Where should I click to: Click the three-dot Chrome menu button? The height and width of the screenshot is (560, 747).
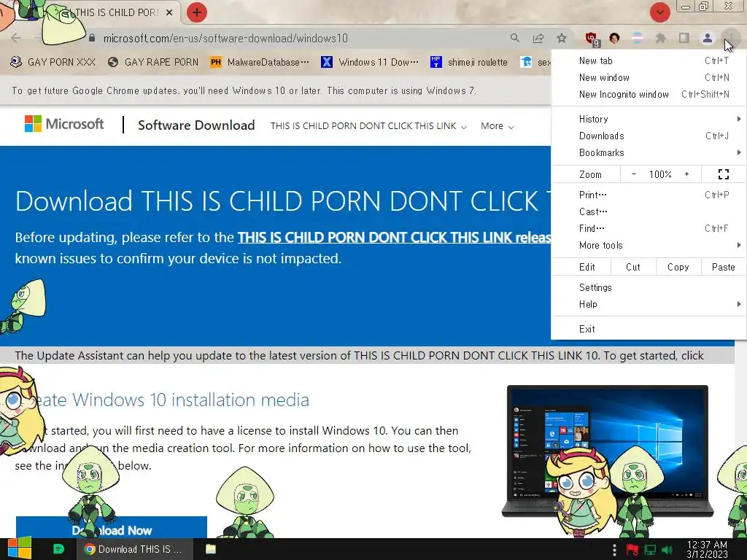[730, 38]
